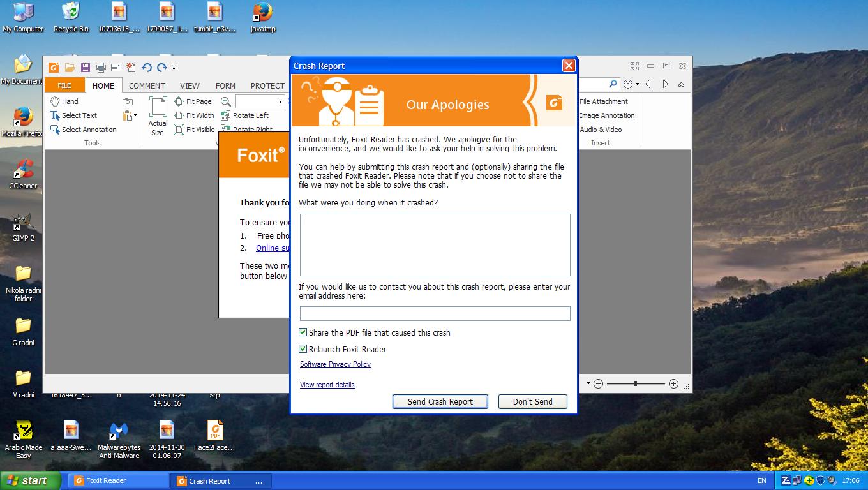Uncheck Share the PDF file checkbox
Image resolution: width=868 pixels, height=490 pixels.
tap(303, 332)
